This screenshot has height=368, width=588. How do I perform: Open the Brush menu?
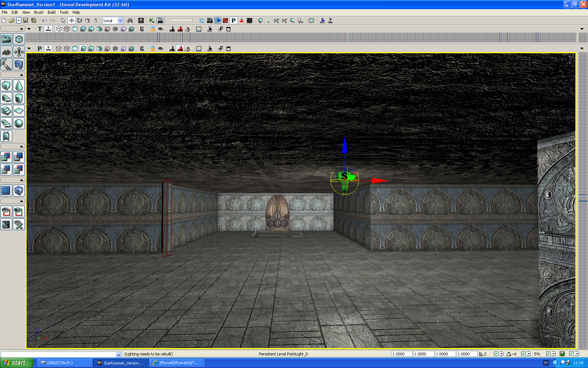click(39, 12)
